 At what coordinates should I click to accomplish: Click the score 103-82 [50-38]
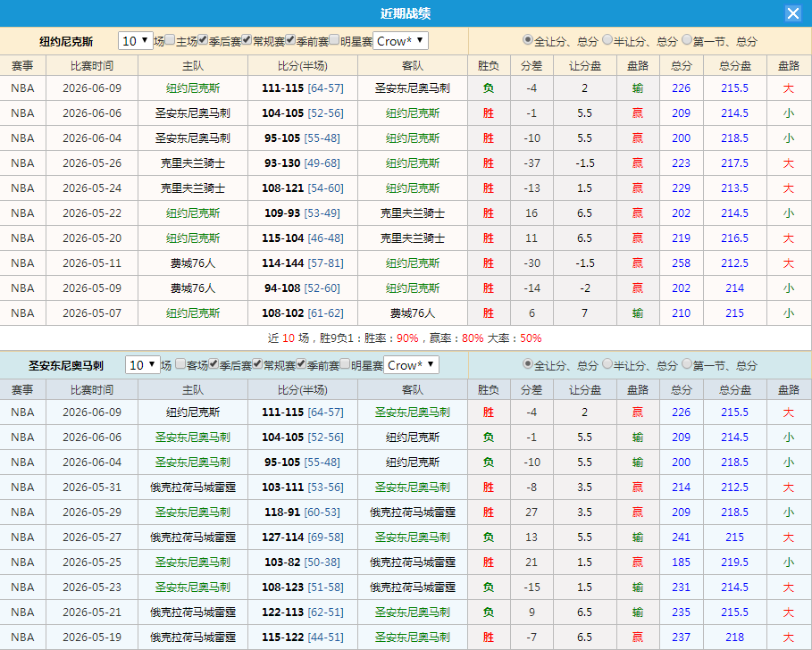click(303, 562)
